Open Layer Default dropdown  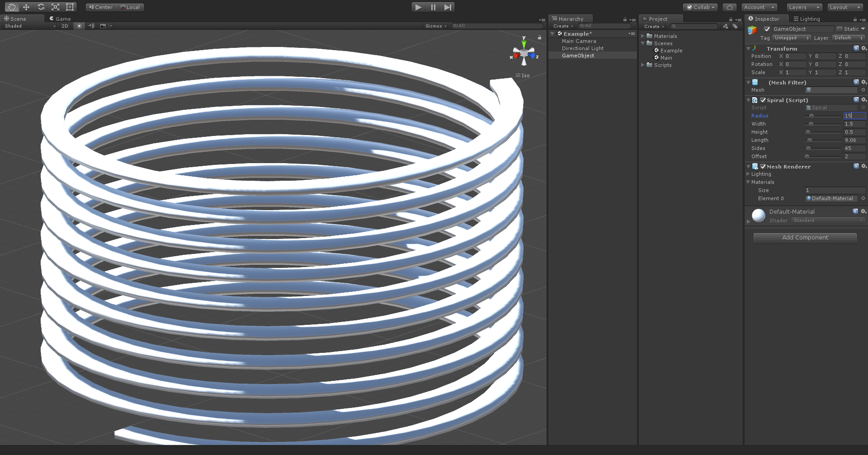(849, 38)
